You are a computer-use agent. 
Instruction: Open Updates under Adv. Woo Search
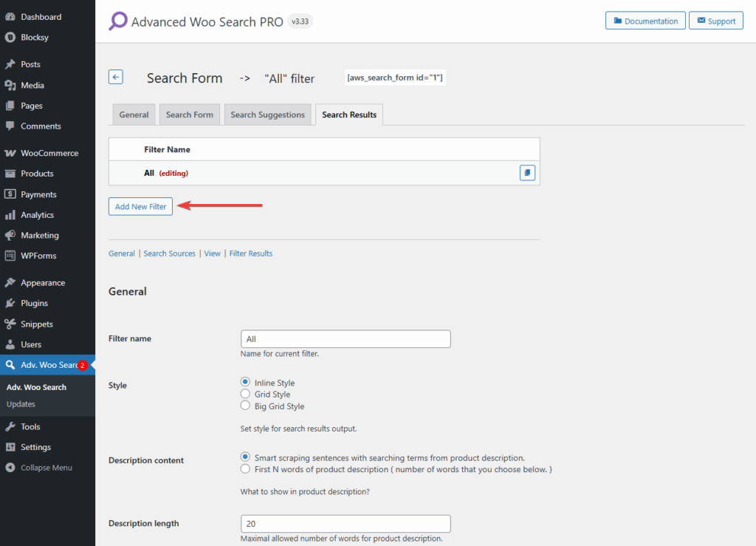[x=23, y=404]
